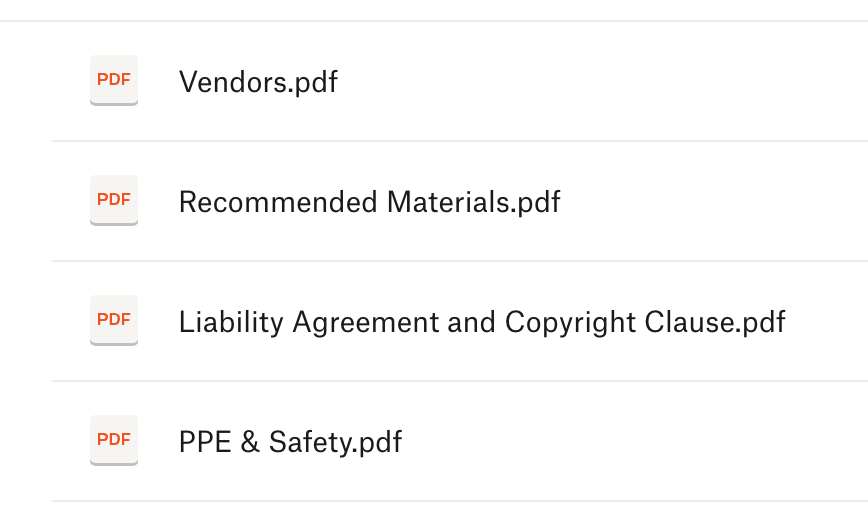Select PPE & Safety.pdf row's blank space
868x524 pixels.
coord(637,442)
